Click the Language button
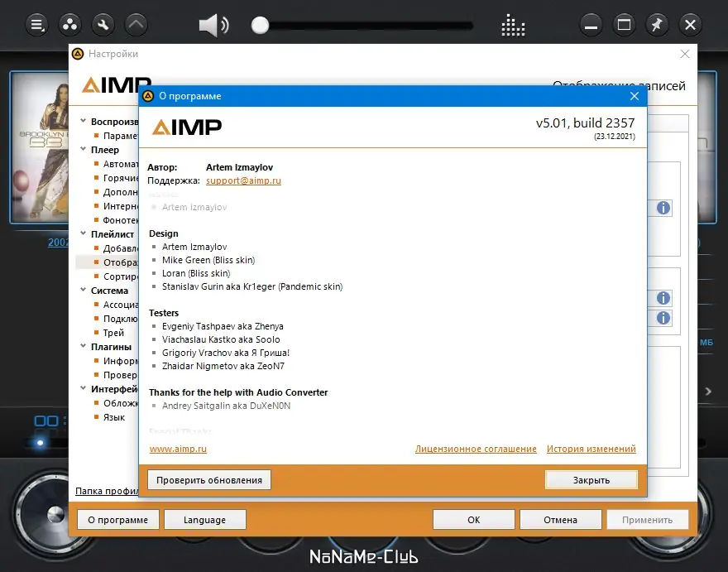 [205, 520]
